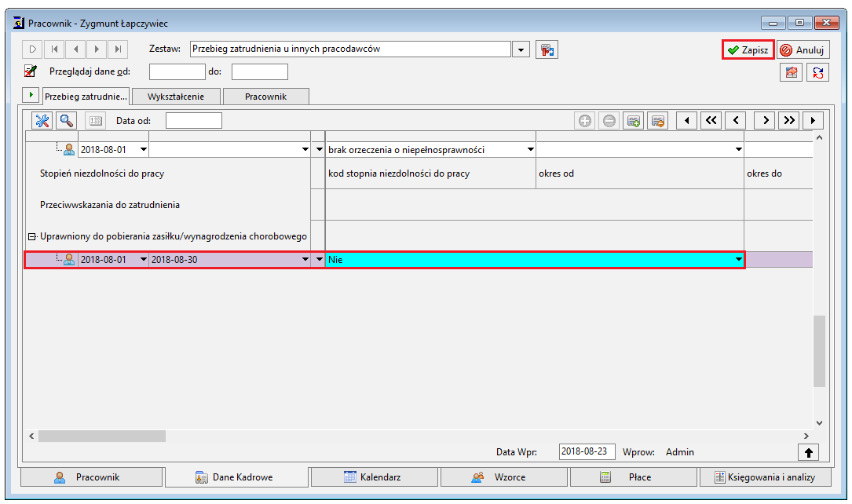Click the chart icon below Zapisz
This screenshot has width=852, height=504.
[x=792, y=71]
